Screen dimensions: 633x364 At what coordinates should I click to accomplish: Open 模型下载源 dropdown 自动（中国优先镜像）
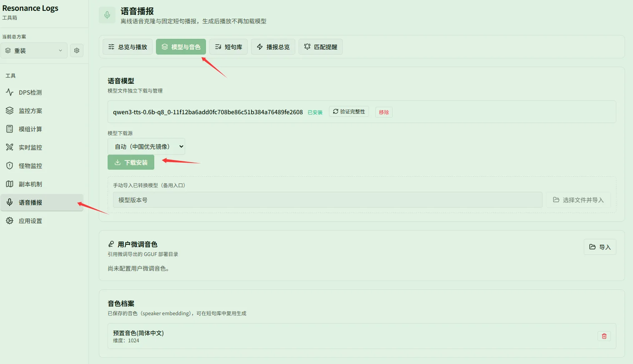(x=146, y=146)
